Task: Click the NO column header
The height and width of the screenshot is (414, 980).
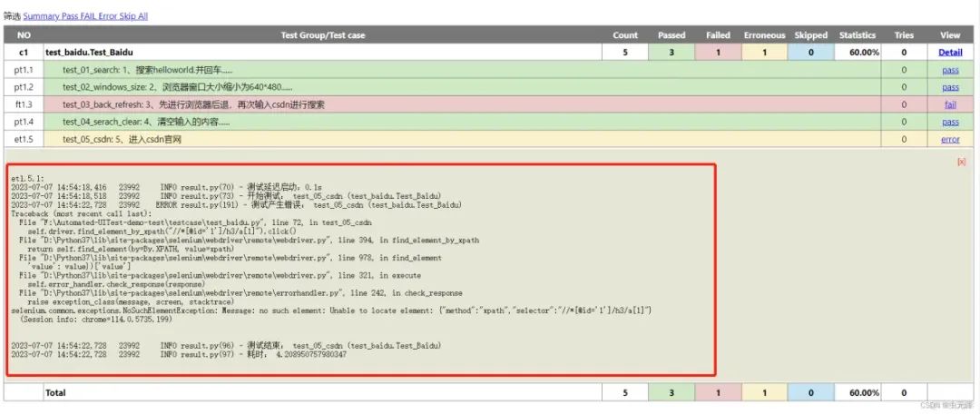Action: click(x=24, y=35)
